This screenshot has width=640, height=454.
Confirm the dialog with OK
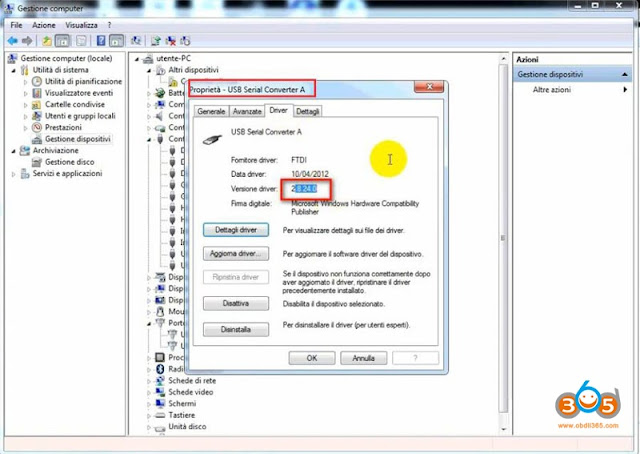pyautogui.click(x=312, y=358)
